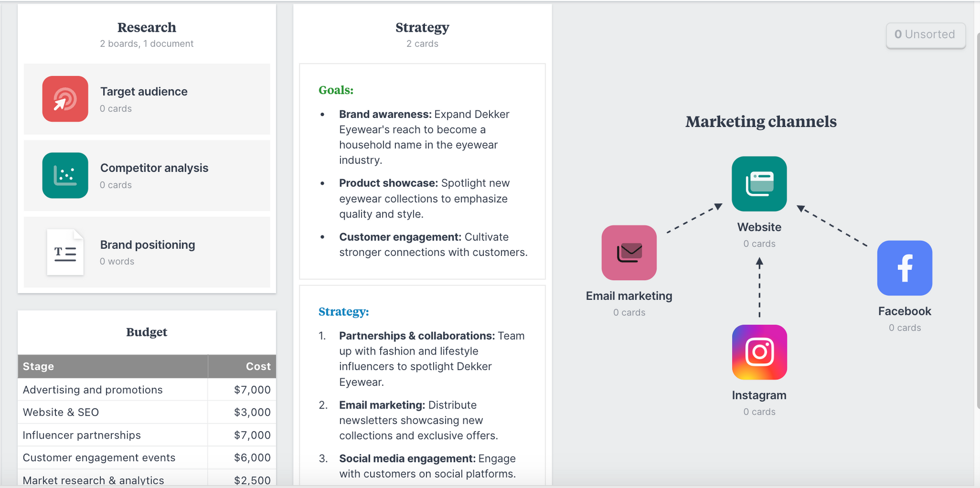Click the Stage column header

click(113, 366)
